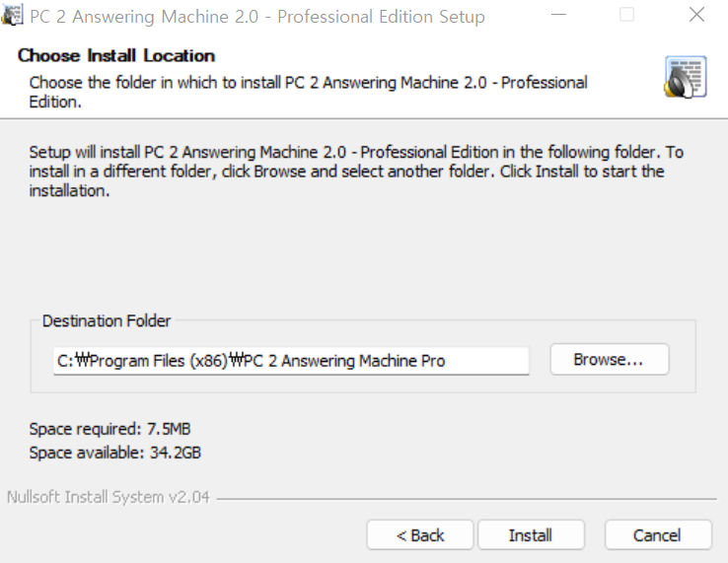Screen dimensions: 728x563
Task: Close the setup window
Action: click(x=696, y=15)
